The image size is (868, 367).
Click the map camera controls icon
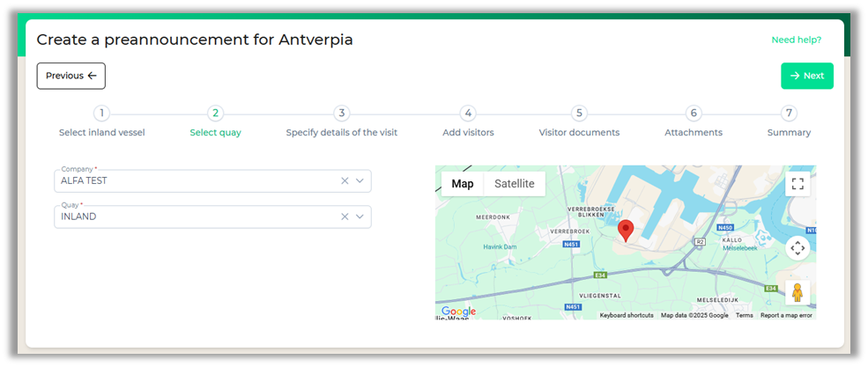tap(798, 248)
